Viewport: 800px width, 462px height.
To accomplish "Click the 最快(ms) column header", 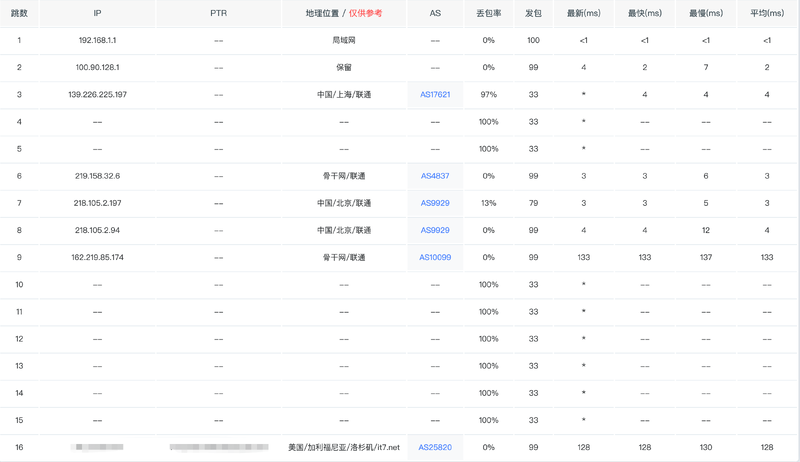I will (645, 13).
